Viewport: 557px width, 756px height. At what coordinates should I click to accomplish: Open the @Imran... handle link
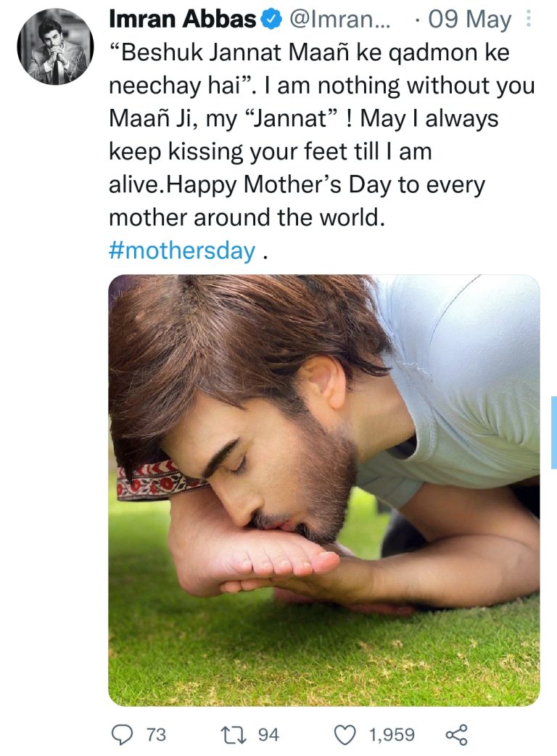(340, 20)
